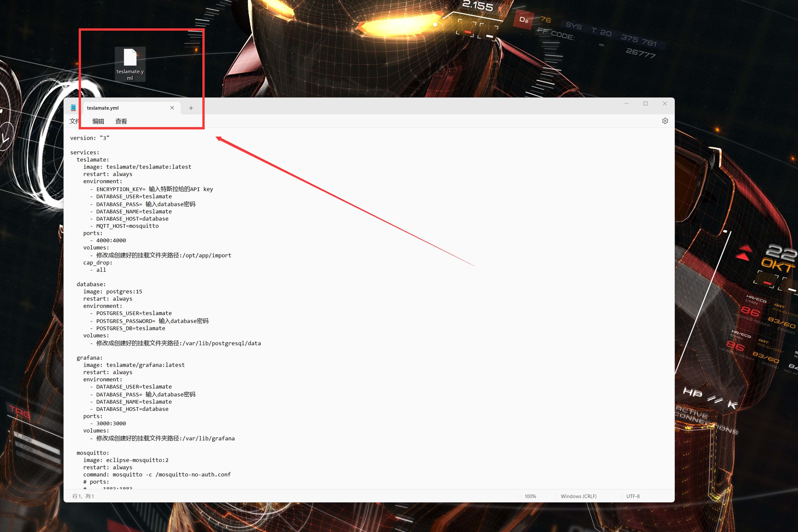This screenshot has height=532, width=798.
Task: Open the 查看 menu
Action: [121, 121]
